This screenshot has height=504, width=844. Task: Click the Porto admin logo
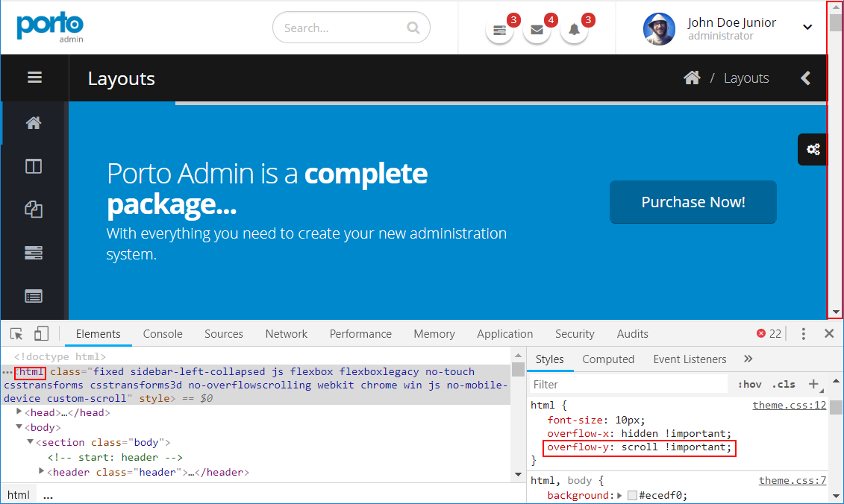pos(50,27)
